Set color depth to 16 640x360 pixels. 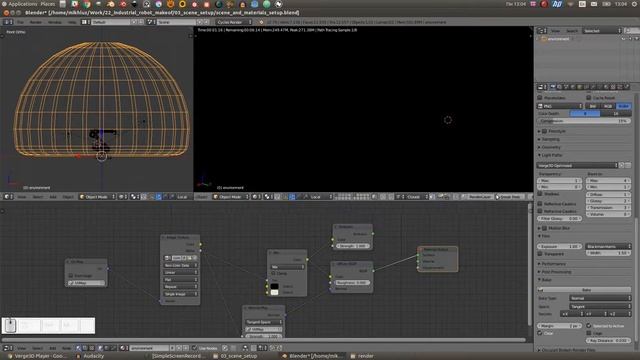tap(616, 113)
